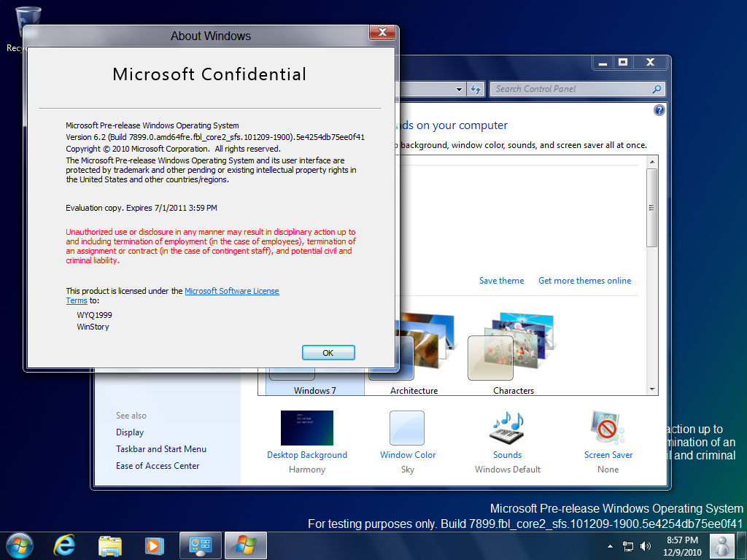747x560 pixels.
Task: Click the Control Panel help icon
Action: click(659, 111)
